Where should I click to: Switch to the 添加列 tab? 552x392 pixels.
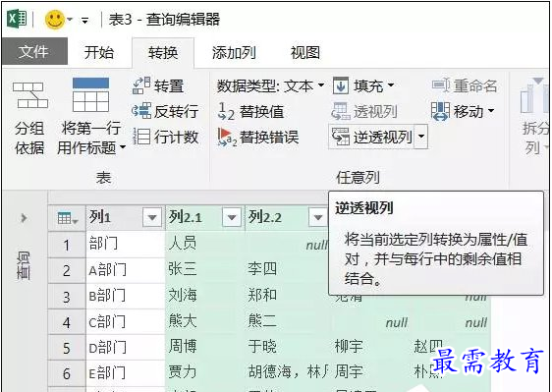(x=234, y=52)
